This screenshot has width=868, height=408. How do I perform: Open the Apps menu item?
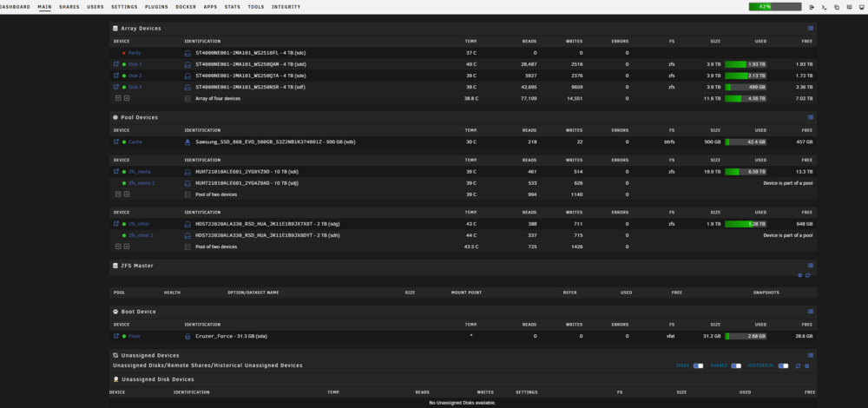[210, 7]
